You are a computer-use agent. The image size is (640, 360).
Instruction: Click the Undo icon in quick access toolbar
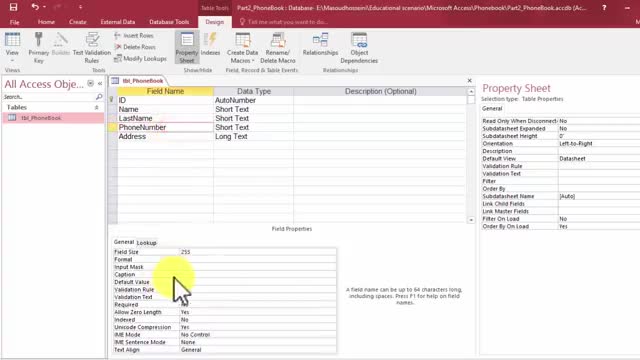click(35, 7)
